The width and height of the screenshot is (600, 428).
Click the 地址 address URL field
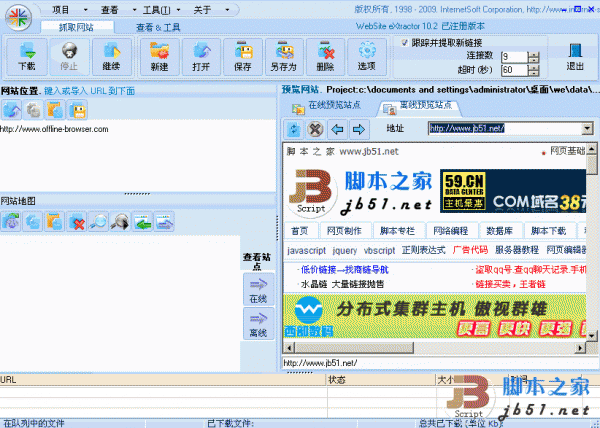point(505,129)
